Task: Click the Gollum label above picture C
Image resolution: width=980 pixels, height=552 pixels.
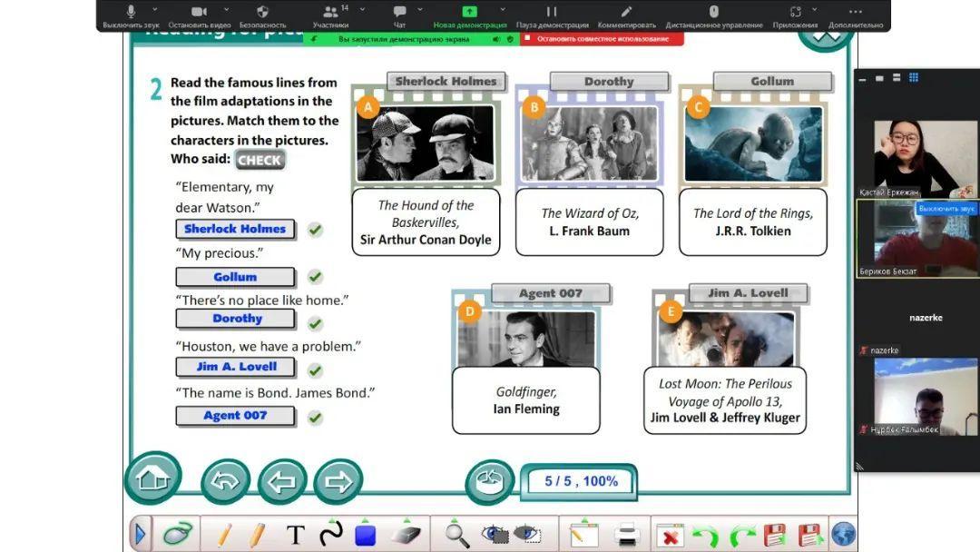Action: point(772,82)
